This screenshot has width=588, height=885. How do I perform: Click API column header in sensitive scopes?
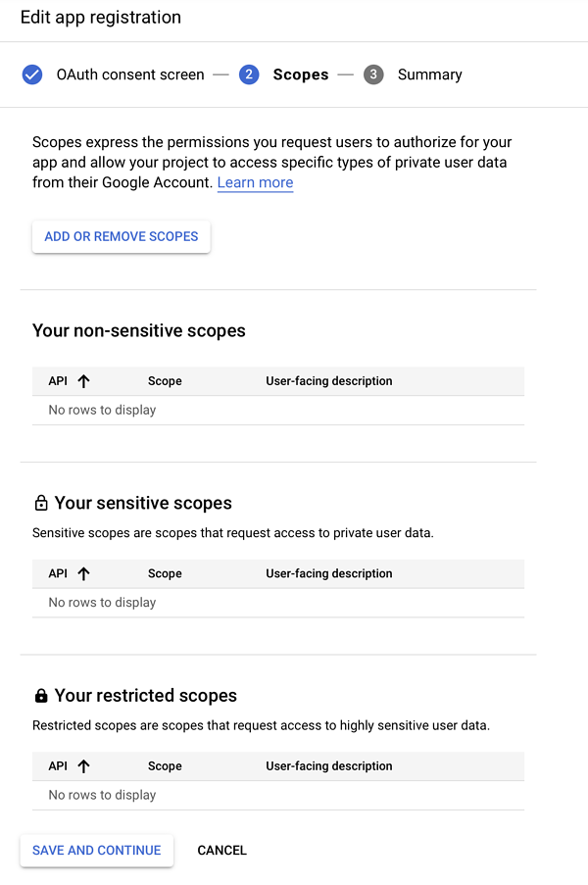pyautogui.click(x=58, y=573)
